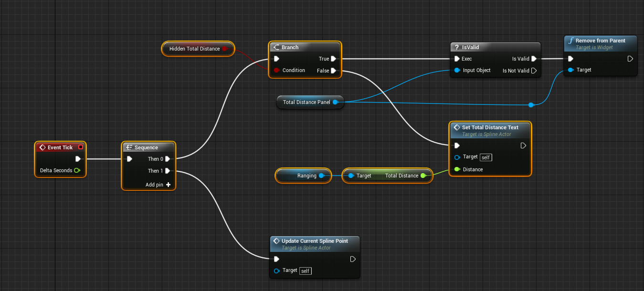Screen dimensions: 644x291
Task: Click Total Distance Panel blue output pin
Action: click(x=335, y=102)
